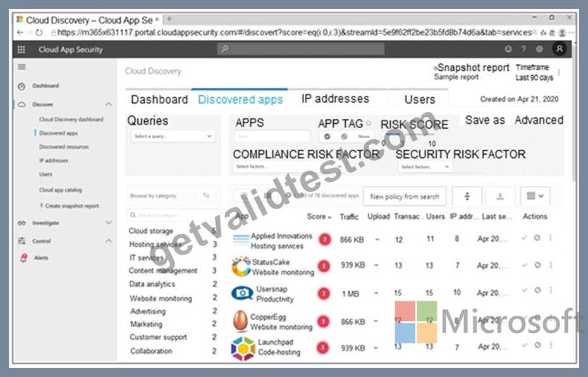Open the settings gear icon

point(539,49)
